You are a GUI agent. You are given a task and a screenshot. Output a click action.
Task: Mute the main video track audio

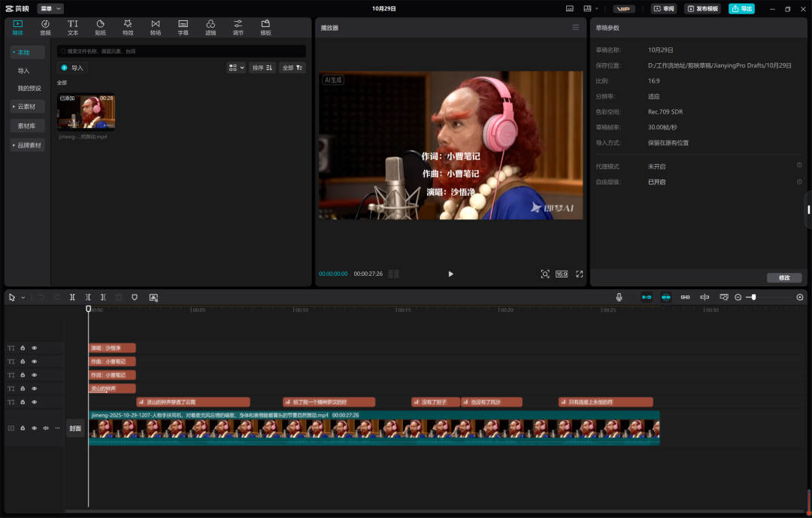point(45,428)
